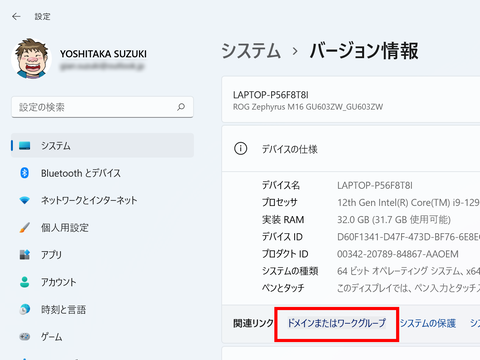
Task: Click the 64 ビット system type value
Action: click(408, 271)
